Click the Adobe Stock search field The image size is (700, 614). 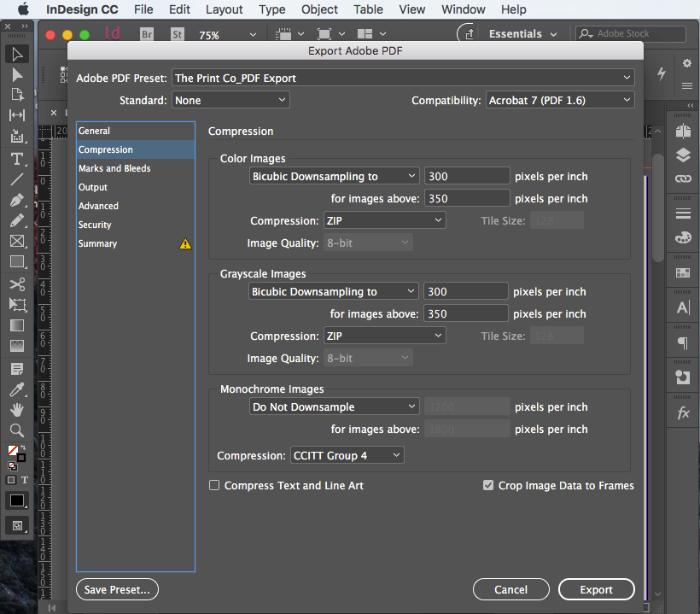tap(630, 33)
